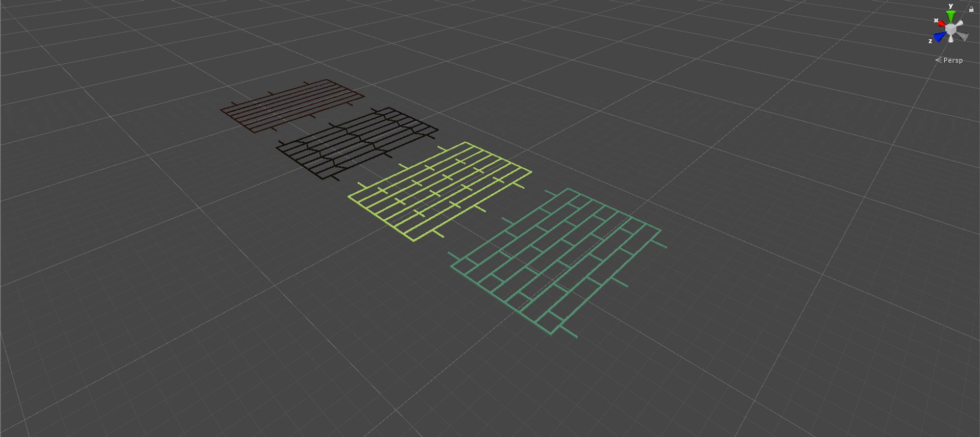Click the blue Z axis cone

tap(940, 37)
